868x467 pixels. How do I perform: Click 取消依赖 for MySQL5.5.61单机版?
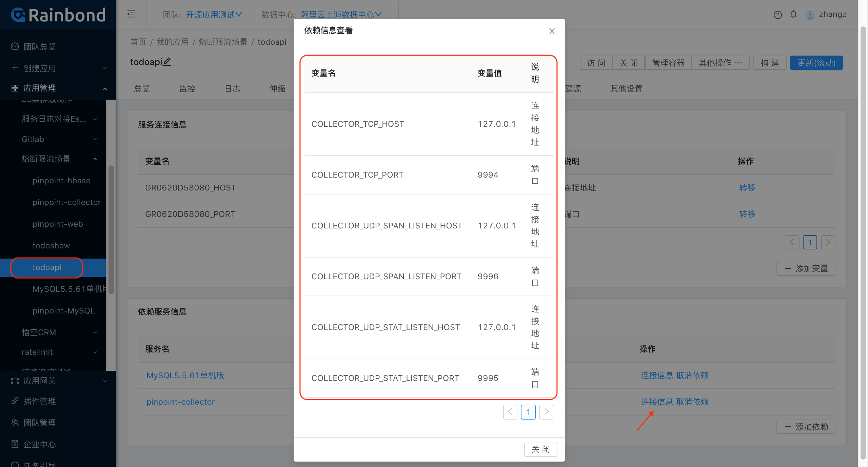click(x=692, y=375)
